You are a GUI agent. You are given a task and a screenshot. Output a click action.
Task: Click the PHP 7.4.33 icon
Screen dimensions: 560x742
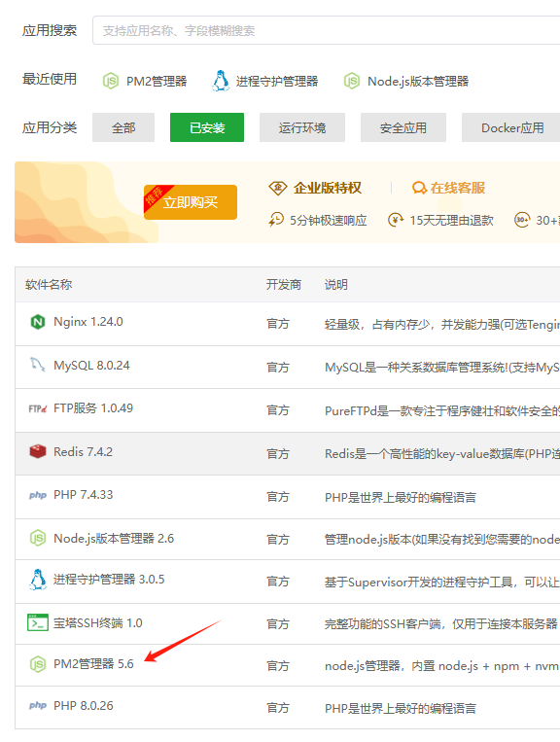(38, 495)
